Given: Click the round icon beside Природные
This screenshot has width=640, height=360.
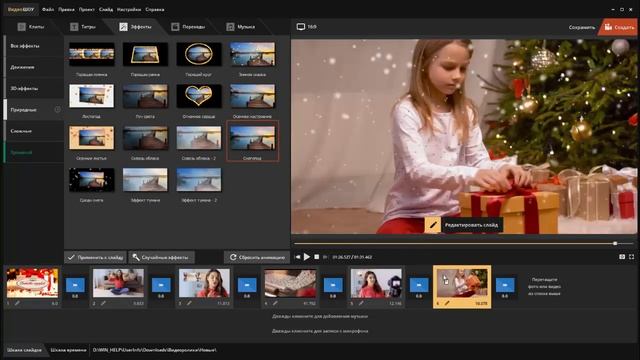Looking at the screenshot, I should pos(58,109).
